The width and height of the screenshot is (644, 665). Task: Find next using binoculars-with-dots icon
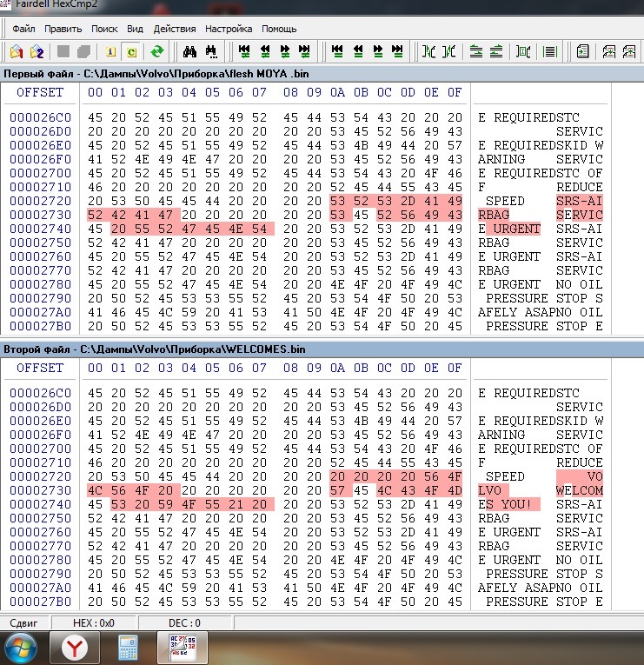pyautogui.click(x=211, y=52)
